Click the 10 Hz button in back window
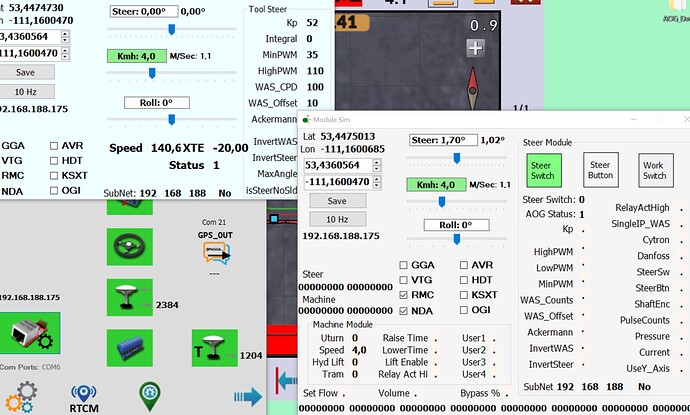Image resolution: width=690 pixels, height=415 pixels. tap(26, 92)
